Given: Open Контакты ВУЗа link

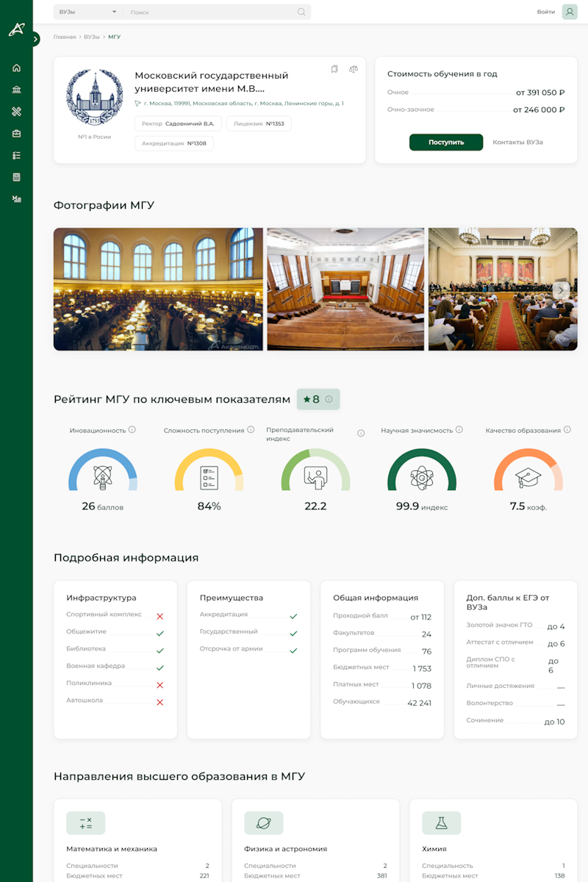Looking at the screenshot, I should pos(517,142).
